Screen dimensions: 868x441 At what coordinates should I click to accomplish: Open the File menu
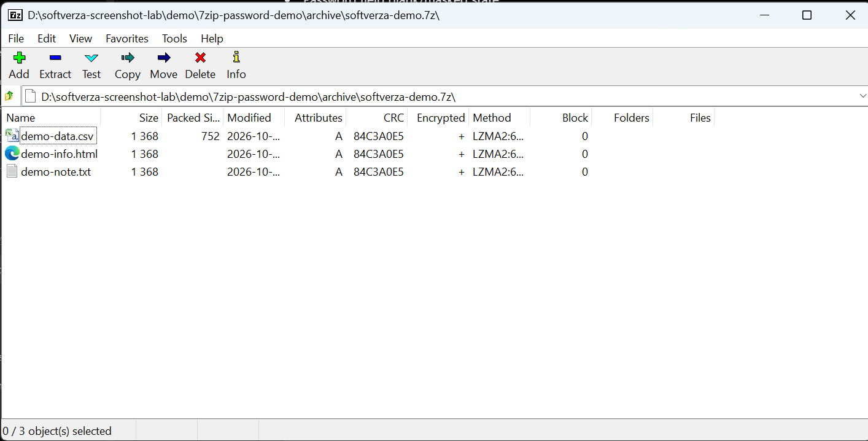tap(16, 38)
